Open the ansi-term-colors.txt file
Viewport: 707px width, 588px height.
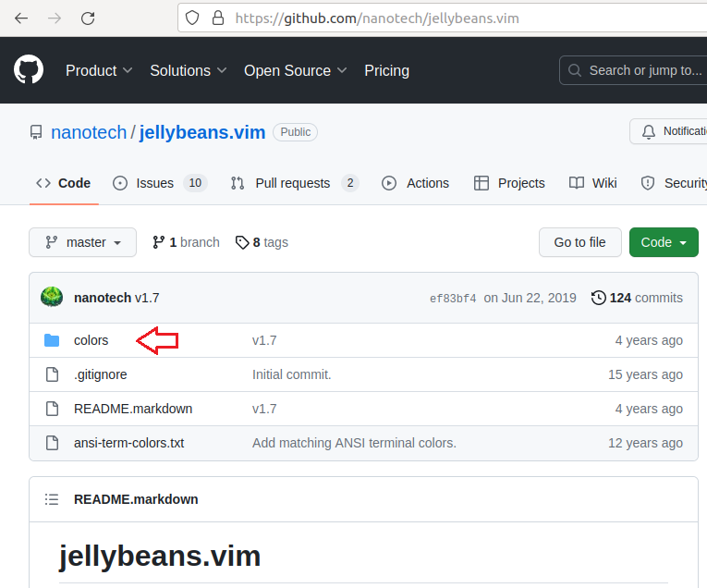point(129,443)
